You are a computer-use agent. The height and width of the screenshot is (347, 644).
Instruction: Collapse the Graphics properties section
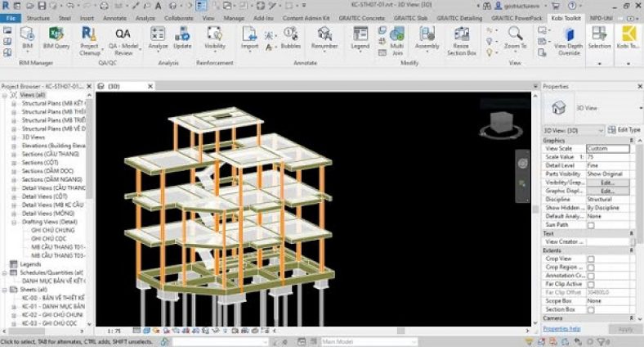(631, 141)
